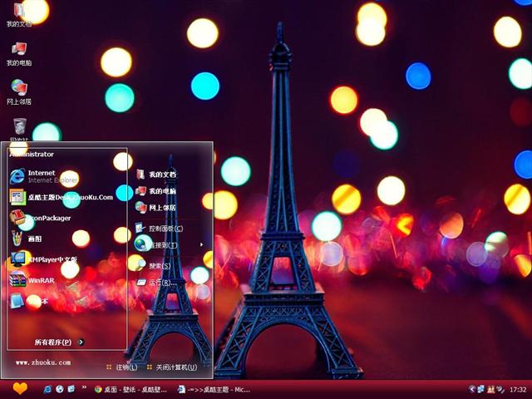This screenshot has width=532, height=399.
Task: Click the globe browser Quick Launch icon
Action: 60,389
